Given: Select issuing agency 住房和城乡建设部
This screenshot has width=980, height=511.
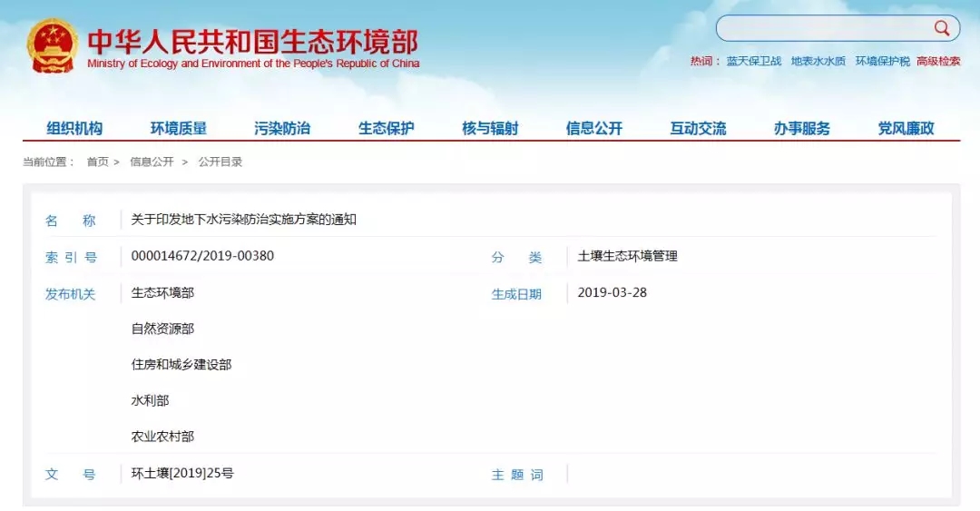Looking at the screenshot, I should 181,365.
